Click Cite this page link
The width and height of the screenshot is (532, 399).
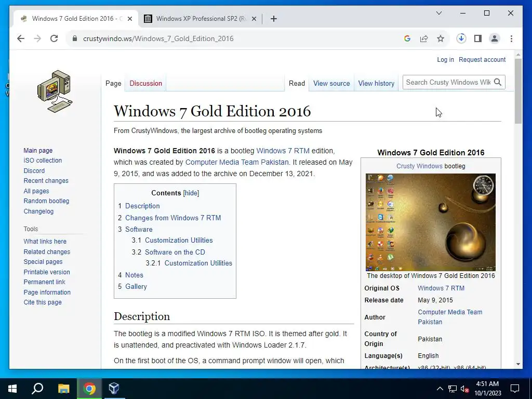pos(43,302)
